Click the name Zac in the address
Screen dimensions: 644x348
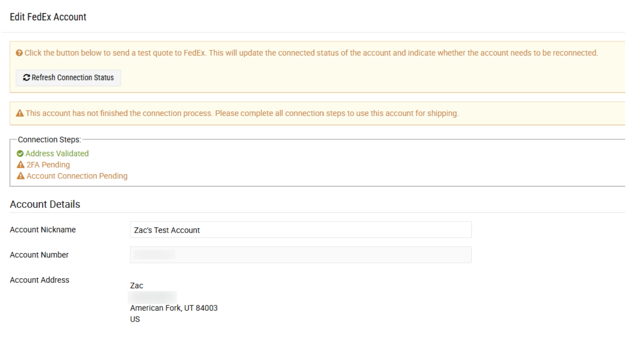[x=137, y=286]
